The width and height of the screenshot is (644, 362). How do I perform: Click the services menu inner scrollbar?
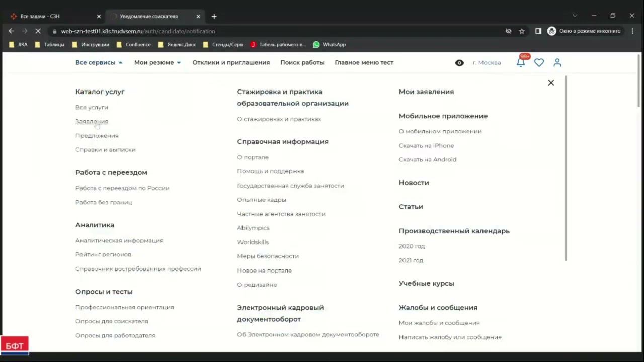pyautogui.click(x=566, y=168)
